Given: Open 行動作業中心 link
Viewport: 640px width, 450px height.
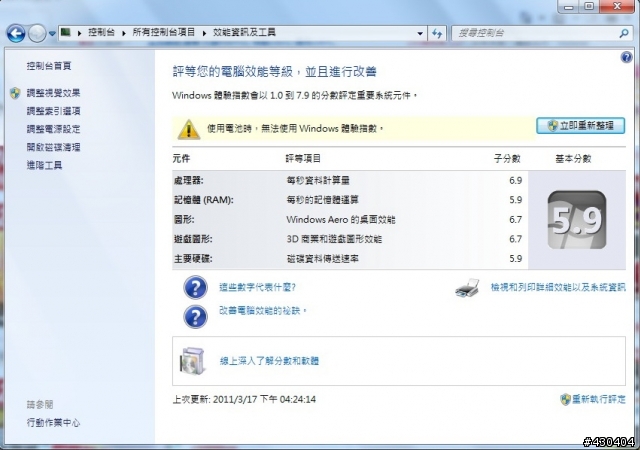Looking at the screenshot, I should (x=53, y=422).
